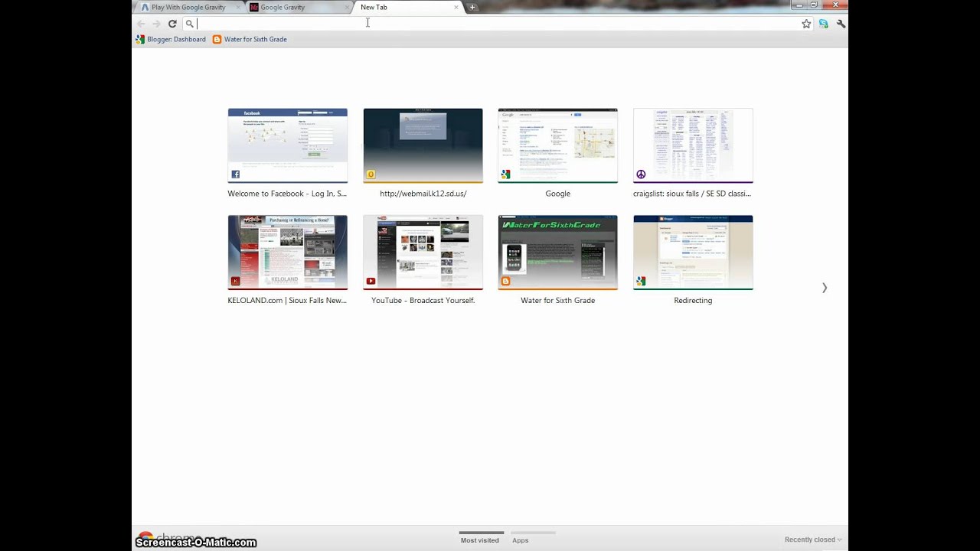Go to next page with right chevron
The width and height of the screenshot is (980, 551).
pos(825,288)
